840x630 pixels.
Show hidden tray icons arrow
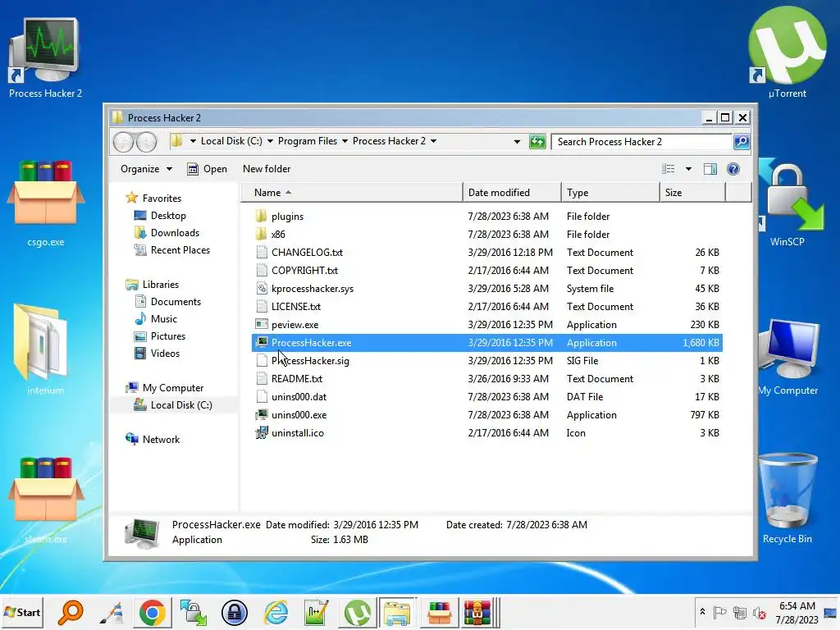coord(702,612)
